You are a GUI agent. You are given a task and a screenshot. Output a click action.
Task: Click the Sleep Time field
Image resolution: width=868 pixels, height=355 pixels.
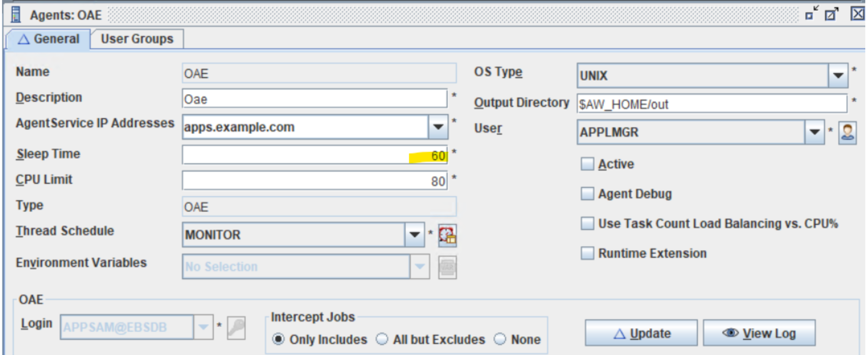315,155
